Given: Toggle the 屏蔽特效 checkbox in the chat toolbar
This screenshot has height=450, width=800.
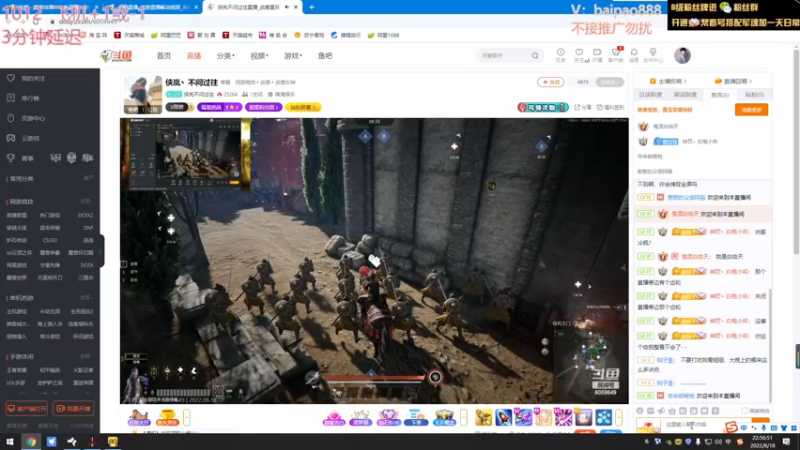Looking at the screenshot, I should point(744,411).
